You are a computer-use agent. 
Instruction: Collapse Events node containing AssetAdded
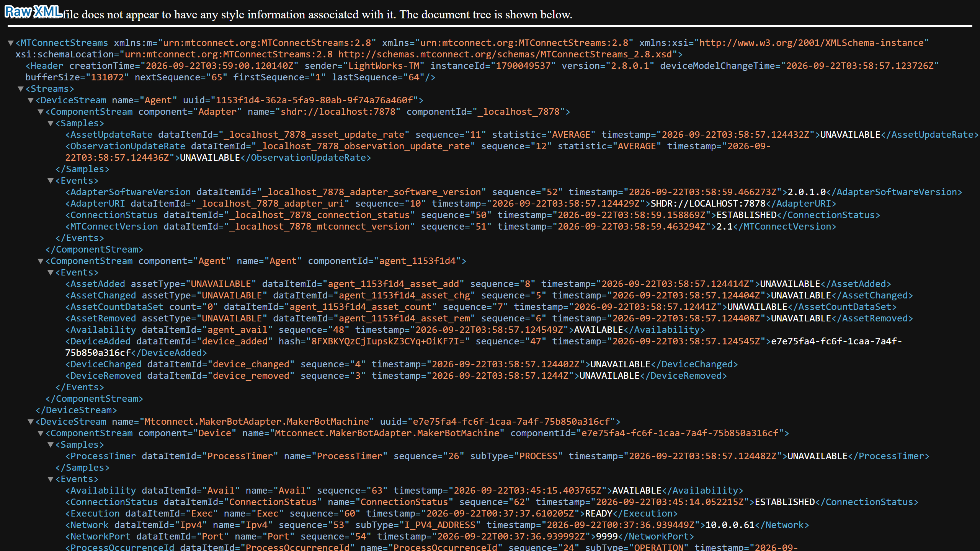pyautogui.click(x=51, y=272)
